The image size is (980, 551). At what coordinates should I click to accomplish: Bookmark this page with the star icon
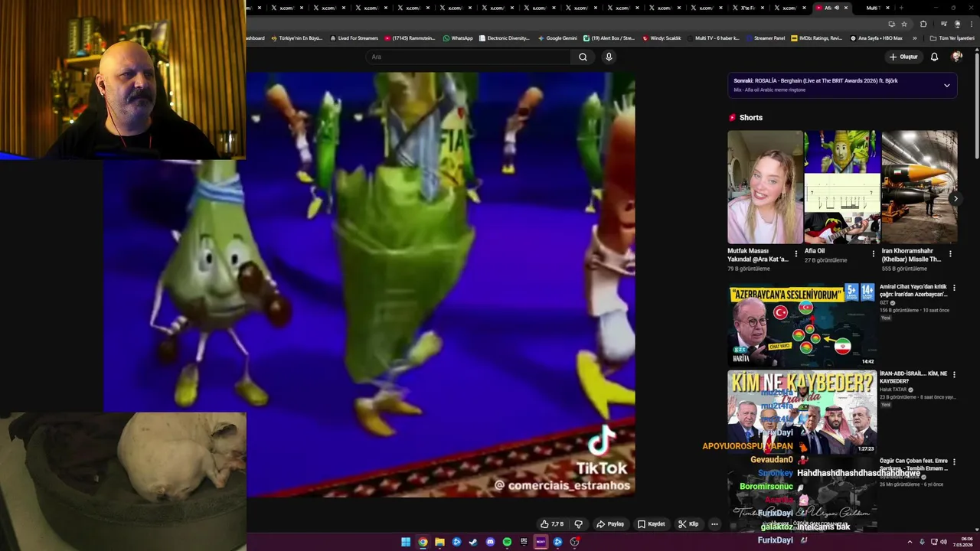[904, 24]
